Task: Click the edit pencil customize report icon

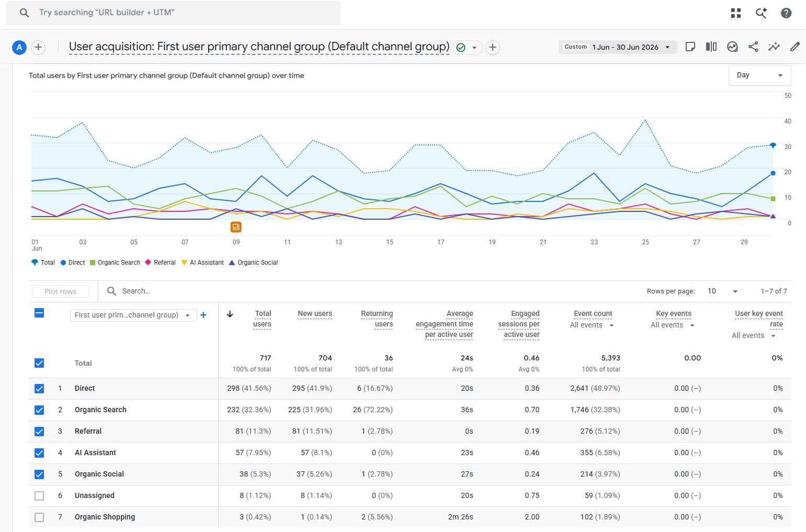Action: pyautogui.click(x=795, y=47)
